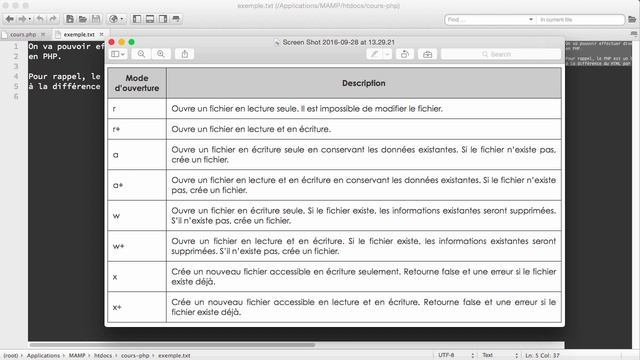Redo the edit in Komodo toolbar
640x360 pixels.
pyautogui.click(x=53, y=19)
